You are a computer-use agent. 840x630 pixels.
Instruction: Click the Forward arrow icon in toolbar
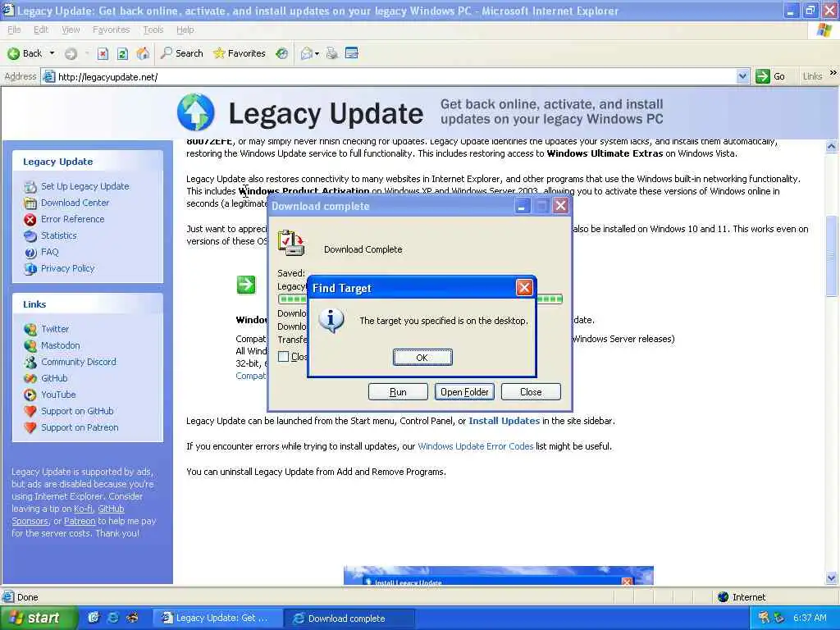71,53
